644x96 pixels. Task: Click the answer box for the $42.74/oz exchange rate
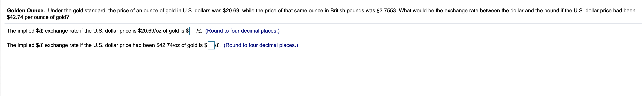(x=211, y=45)
